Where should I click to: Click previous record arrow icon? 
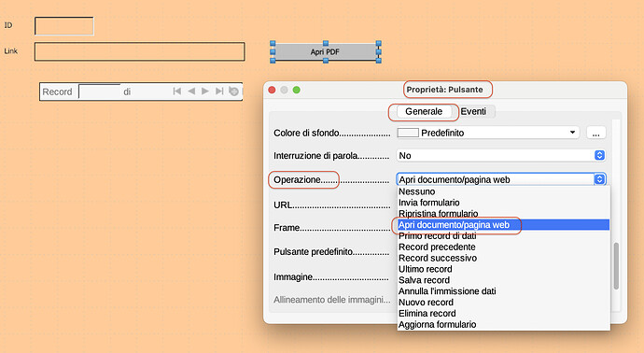(191, 92)
